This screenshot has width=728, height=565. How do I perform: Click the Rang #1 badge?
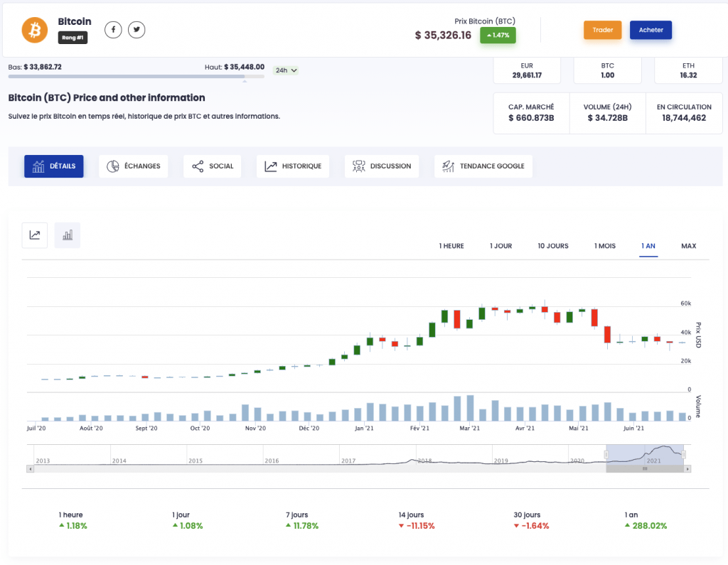pos(73,38)
